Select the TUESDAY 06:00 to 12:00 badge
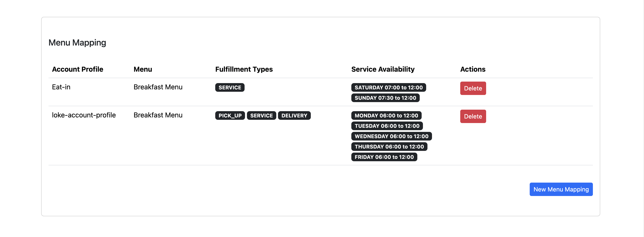Viewport: 644px width, 237px height. (387, 126)
